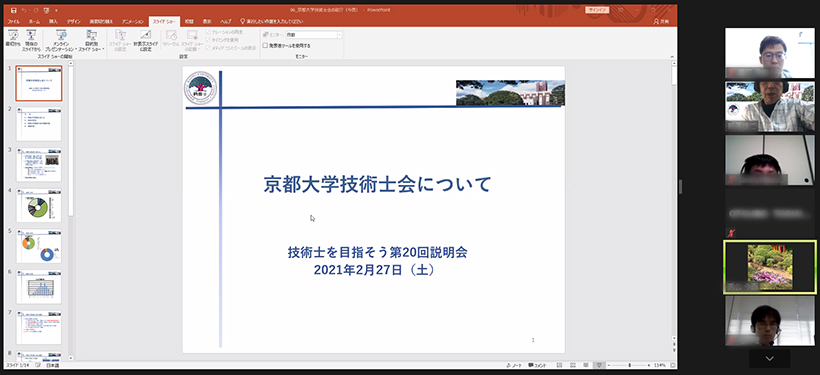
Task: Click the Sign in (サインイン) button
Action: coord(597,10)
